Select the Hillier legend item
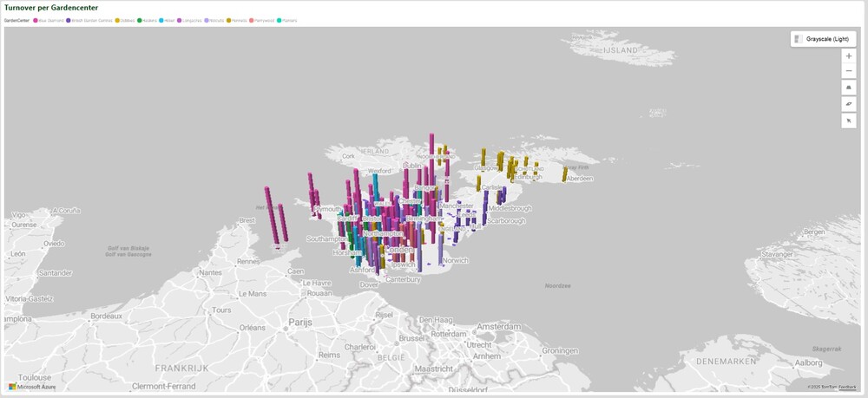 (x=169, y=20)
